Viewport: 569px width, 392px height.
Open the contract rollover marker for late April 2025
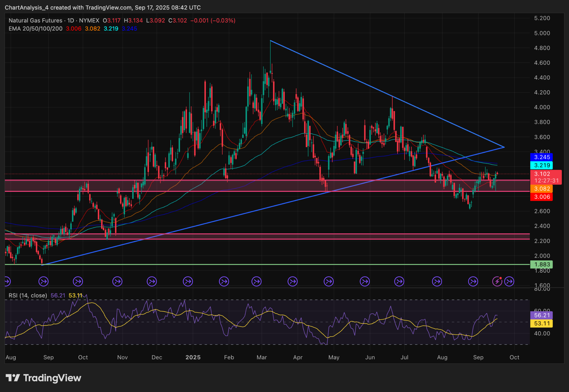click(x=329, y=282)
